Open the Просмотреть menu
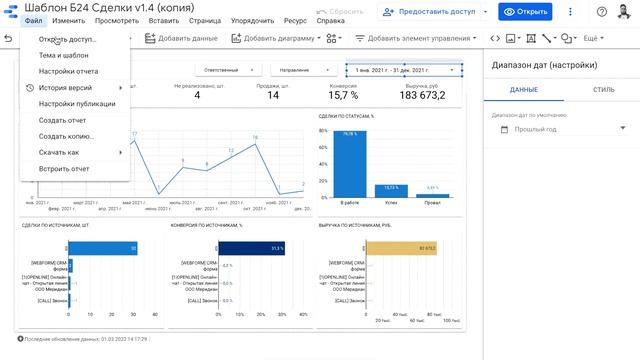 point(117,20)
